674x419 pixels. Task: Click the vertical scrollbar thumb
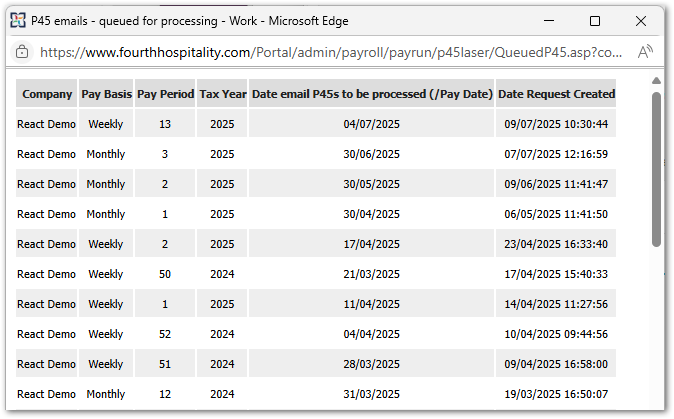pyautogui.click(x=656, y=170)
